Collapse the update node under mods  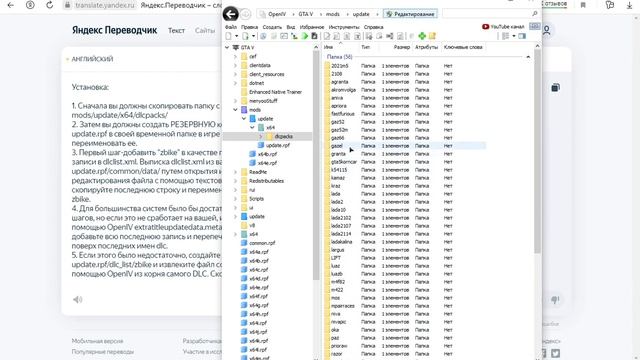tap(244, 119)
